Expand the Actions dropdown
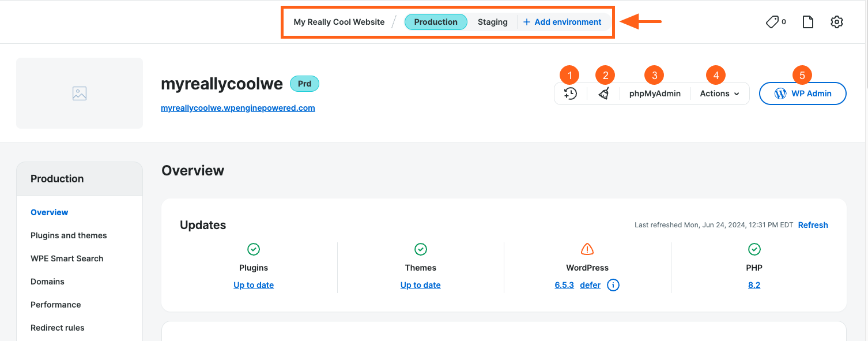This screenshot has height=341, width=868. pos(719,93)
